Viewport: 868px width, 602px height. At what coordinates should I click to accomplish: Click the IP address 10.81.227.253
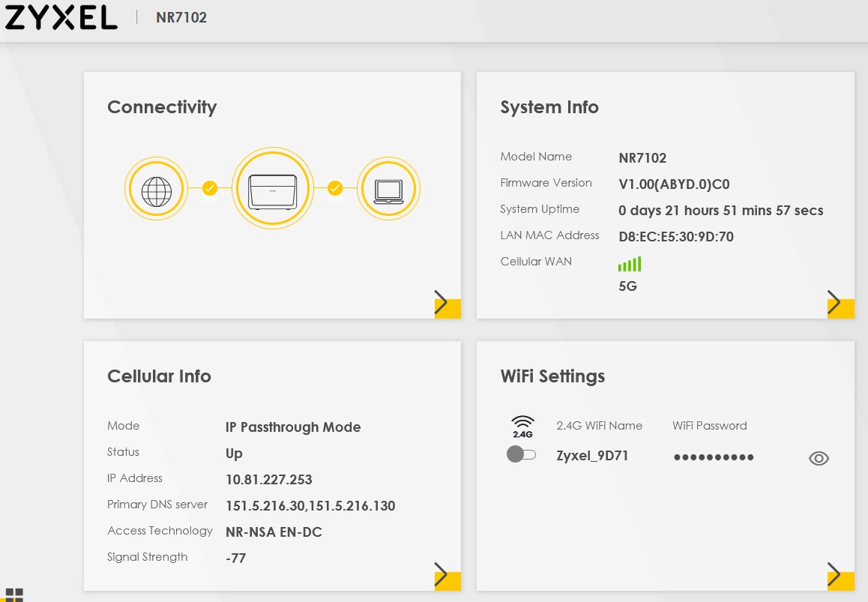tap(268, 480)
